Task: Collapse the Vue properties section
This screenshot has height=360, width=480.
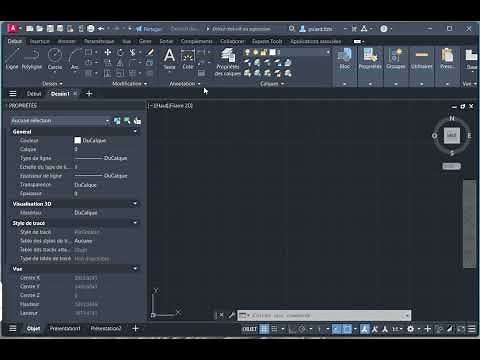Action: pos(135,268)
